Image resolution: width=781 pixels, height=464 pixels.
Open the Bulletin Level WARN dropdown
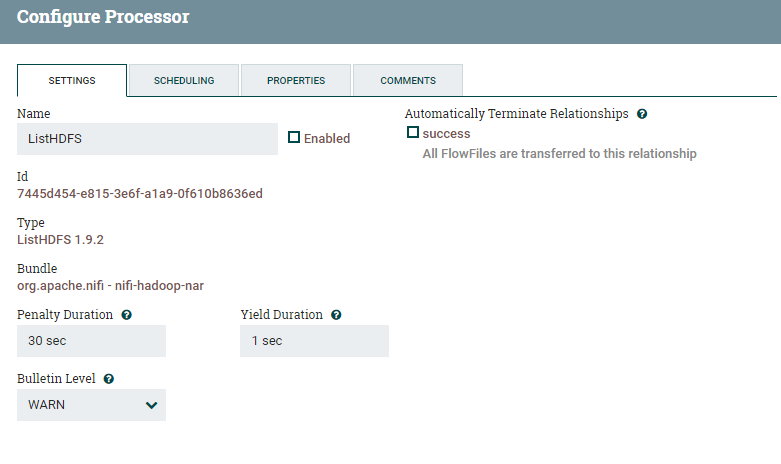(x=91, y=405)
